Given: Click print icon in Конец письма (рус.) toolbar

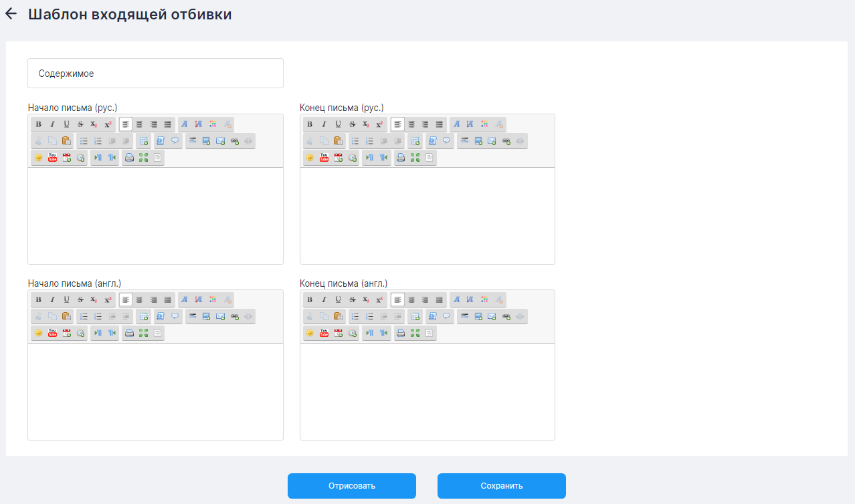Looking at the screenshot, I should (x=401, y=158).
